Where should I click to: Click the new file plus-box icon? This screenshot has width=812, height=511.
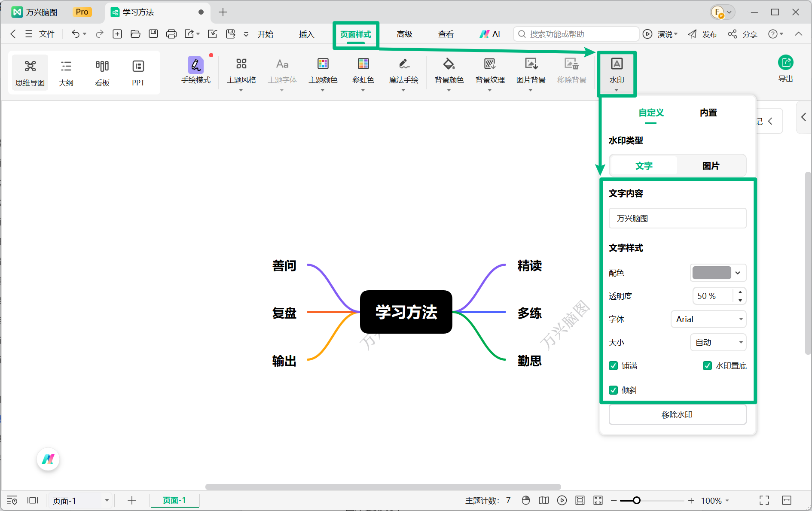[117, 34]
